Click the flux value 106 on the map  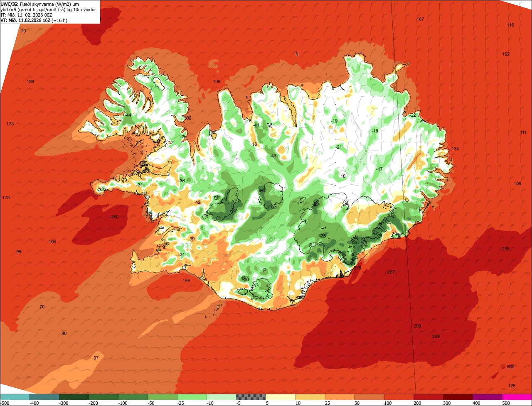point(52,242)
